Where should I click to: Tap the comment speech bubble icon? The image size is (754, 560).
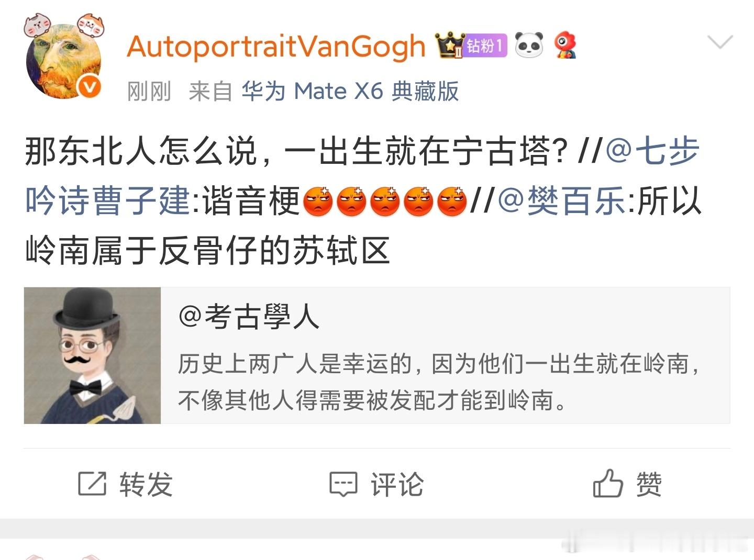coord(343,484)
